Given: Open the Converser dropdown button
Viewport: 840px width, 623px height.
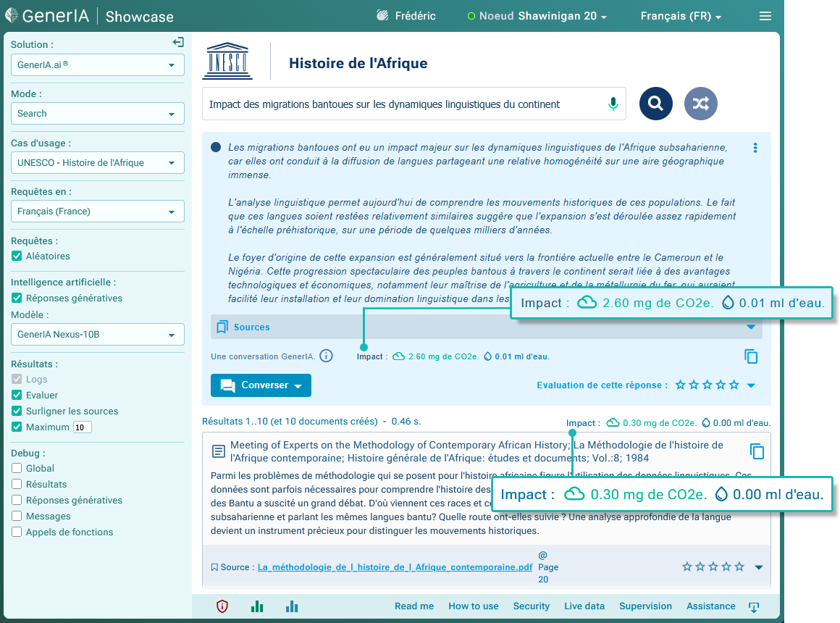Looking at the screenshot, I should 261,385.
